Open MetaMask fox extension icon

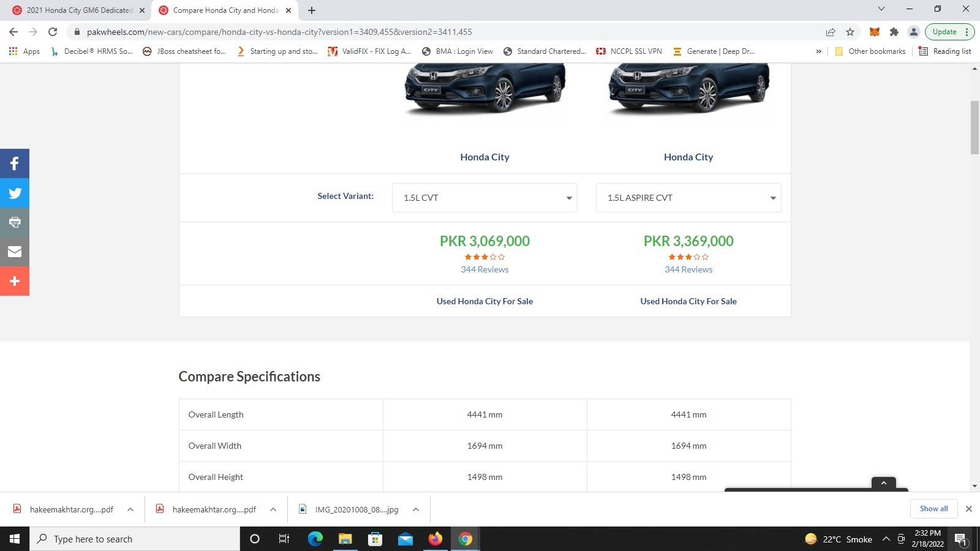pos(875,32)
